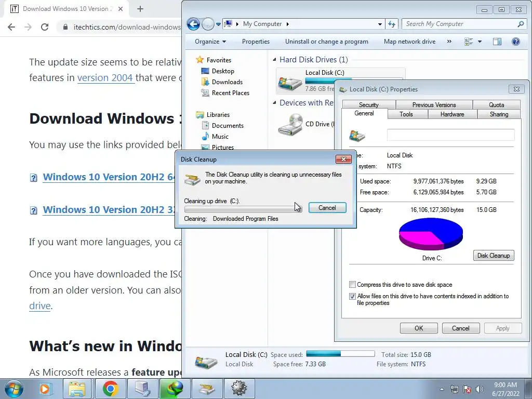Click the Favorites star icon
The image size is (532, 399).
[199, 60]
